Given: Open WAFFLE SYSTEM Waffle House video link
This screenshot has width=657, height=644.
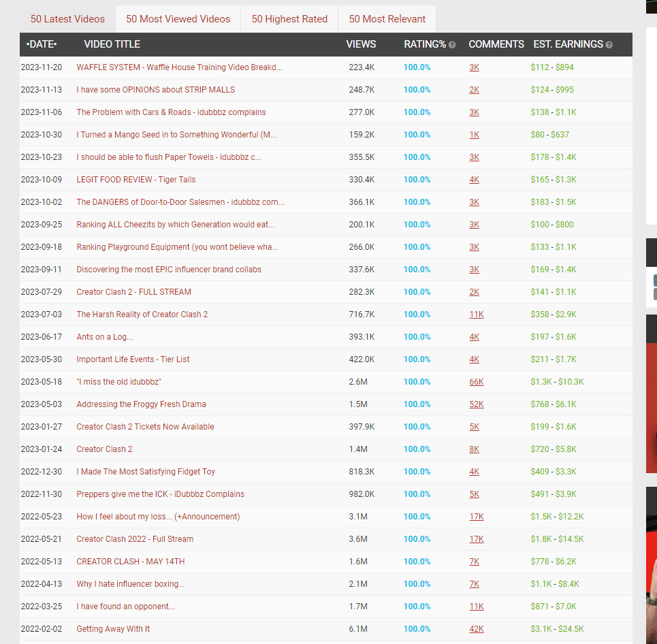Looking at the screenshot, I should 179,67.
